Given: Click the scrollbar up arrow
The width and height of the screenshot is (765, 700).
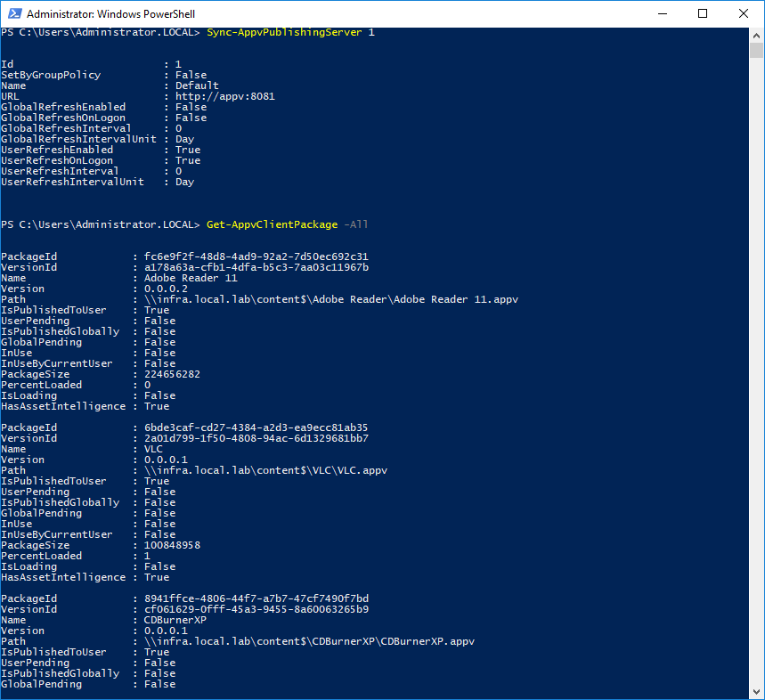Looking at the screenshot, I should click(756, 36).
